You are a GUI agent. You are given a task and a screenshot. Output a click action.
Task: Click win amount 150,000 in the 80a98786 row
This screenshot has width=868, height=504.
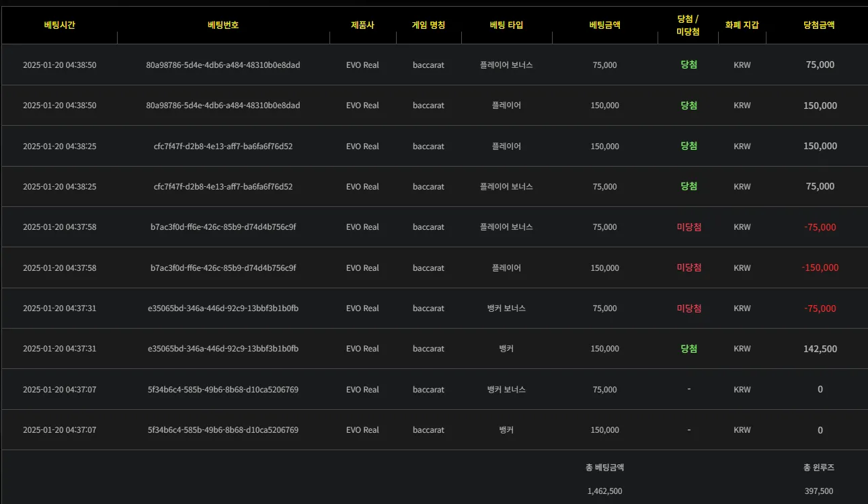click(x=820, y=106)
